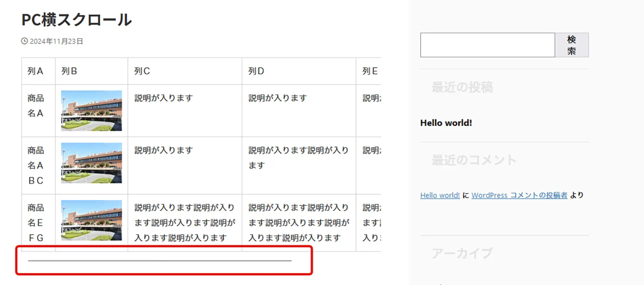Click the building photo in the first table row
The height and width of the screenshot is (285, 644).
pos(91,111)
